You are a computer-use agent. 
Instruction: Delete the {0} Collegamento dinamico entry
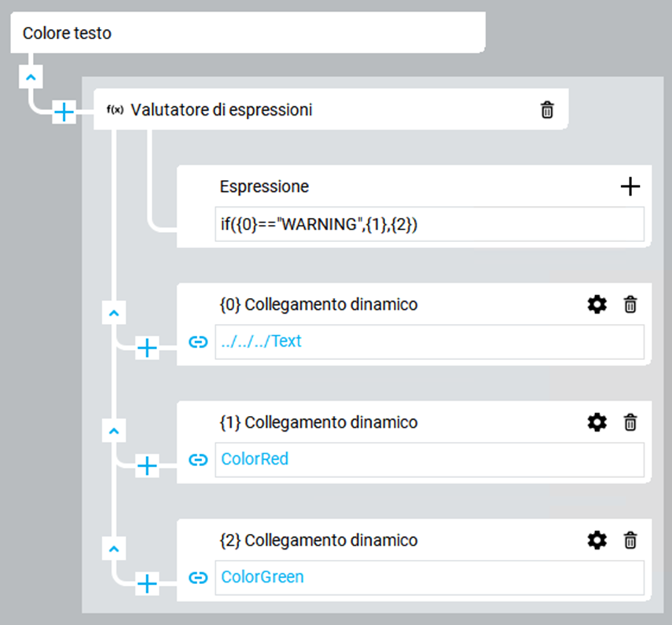click(x=630, y=304)
